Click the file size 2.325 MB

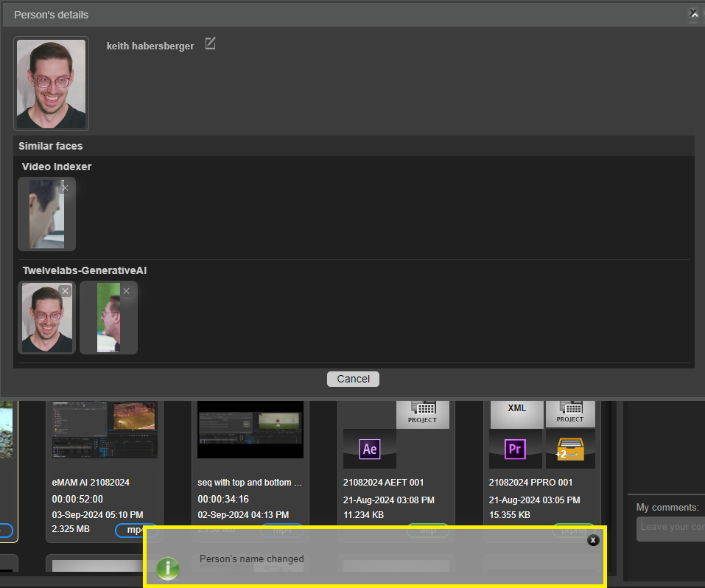coord(71,528)
